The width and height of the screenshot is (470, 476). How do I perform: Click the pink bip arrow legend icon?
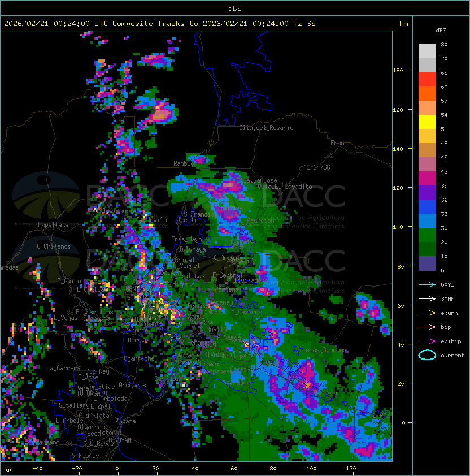coord(427,327)
